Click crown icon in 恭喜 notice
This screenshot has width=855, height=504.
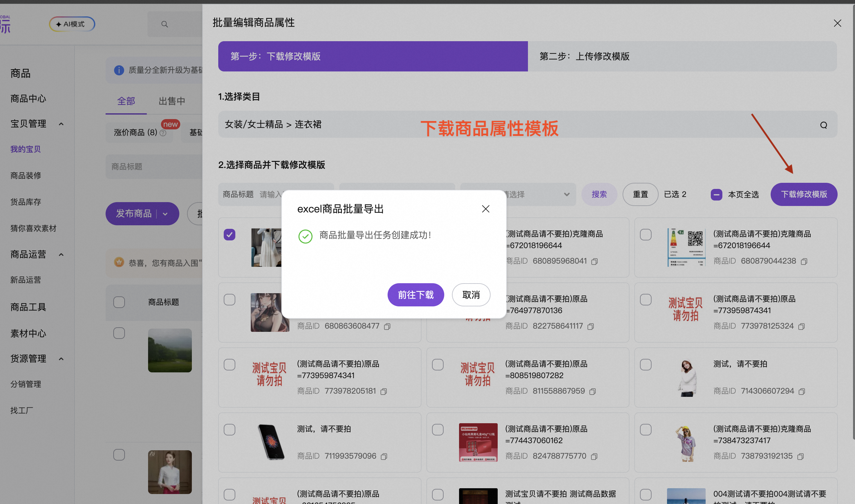coord(119,262)
